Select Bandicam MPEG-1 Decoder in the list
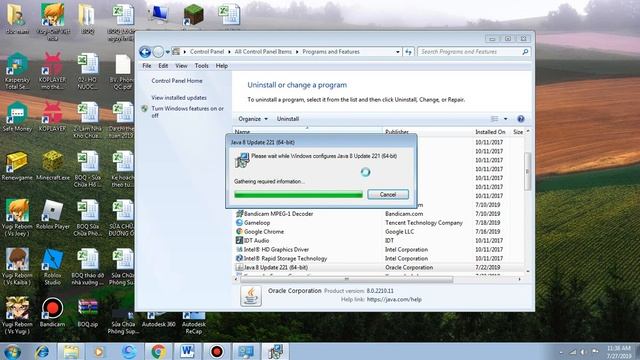This screenshot has height=360, width=640. (x=278, y=214)
